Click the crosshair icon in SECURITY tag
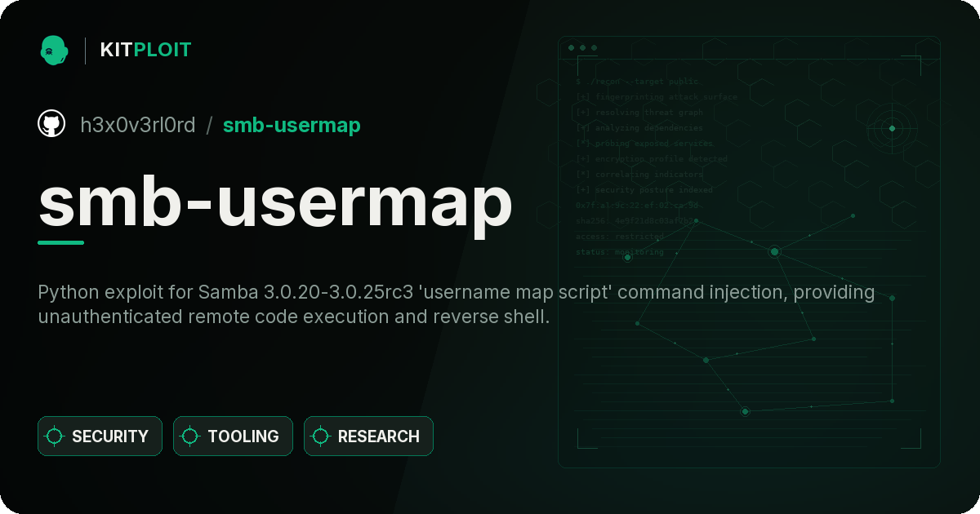 click(55, 436)
